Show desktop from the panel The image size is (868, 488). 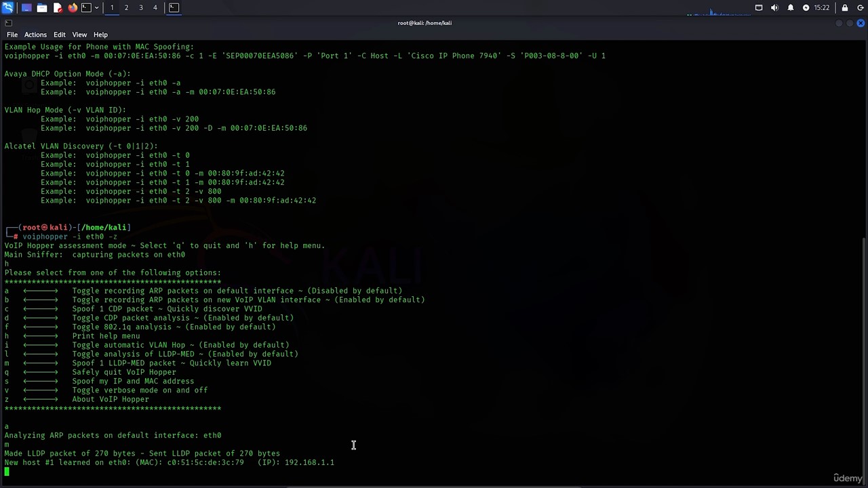tap(26, 7)
